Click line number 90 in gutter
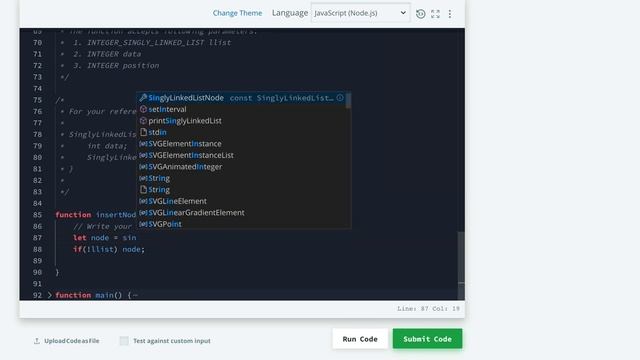The height and width of the screenshot is (360, 640). (37, 272)
